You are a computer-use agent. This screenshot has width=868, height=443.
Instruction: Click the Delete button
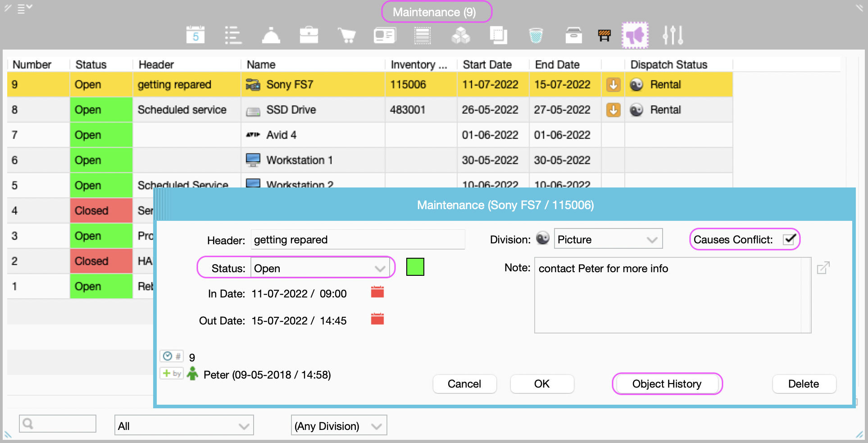point(804,384)
